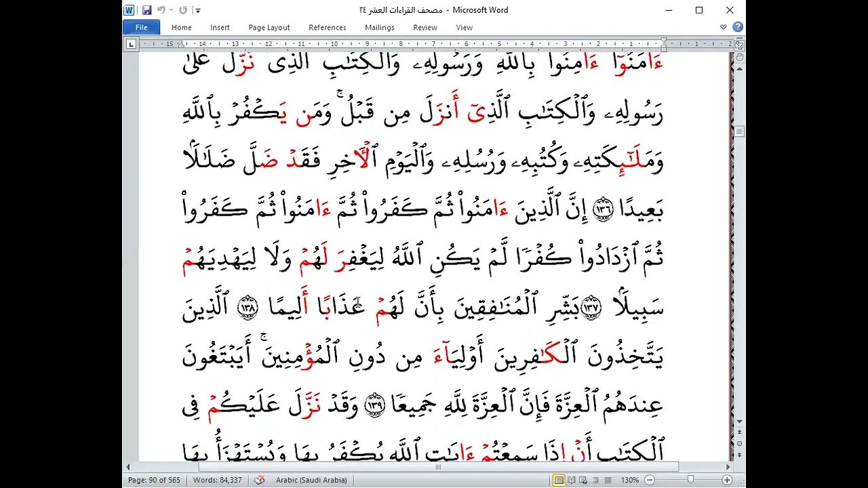Open Microsoft Word Help
This screenshot has width=868, height=488.
click(x=737, y=27)
